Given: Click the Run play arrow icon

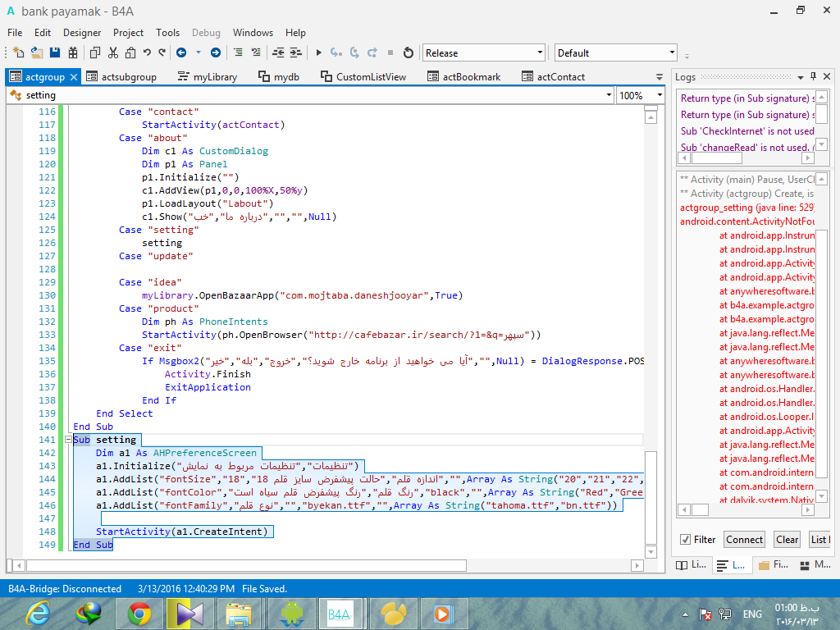Looking at the screenshot, I should 318,52.
